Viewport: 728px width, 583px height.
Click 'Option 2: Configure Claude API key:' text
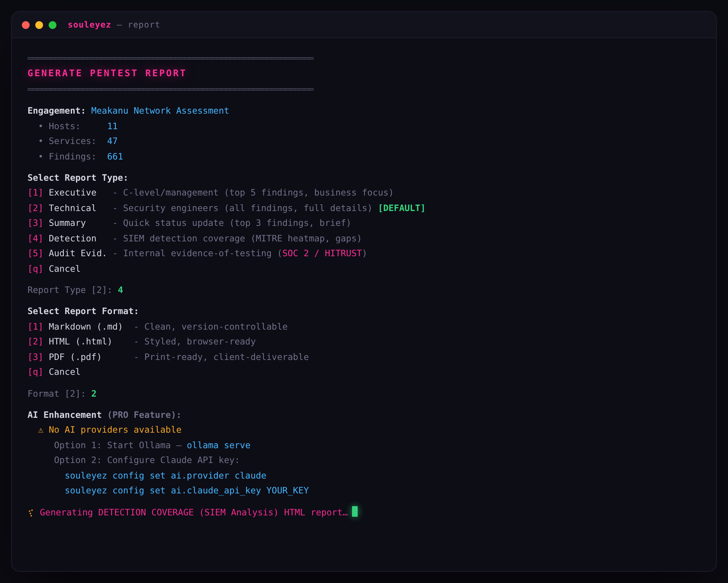pos(147,460)
